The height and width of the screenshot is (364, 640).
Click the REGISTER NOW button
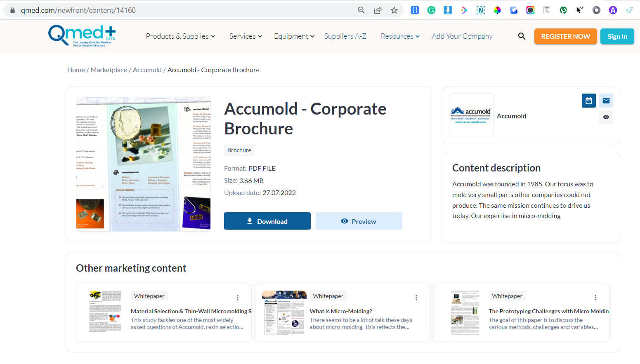click(x=566, y=36)
